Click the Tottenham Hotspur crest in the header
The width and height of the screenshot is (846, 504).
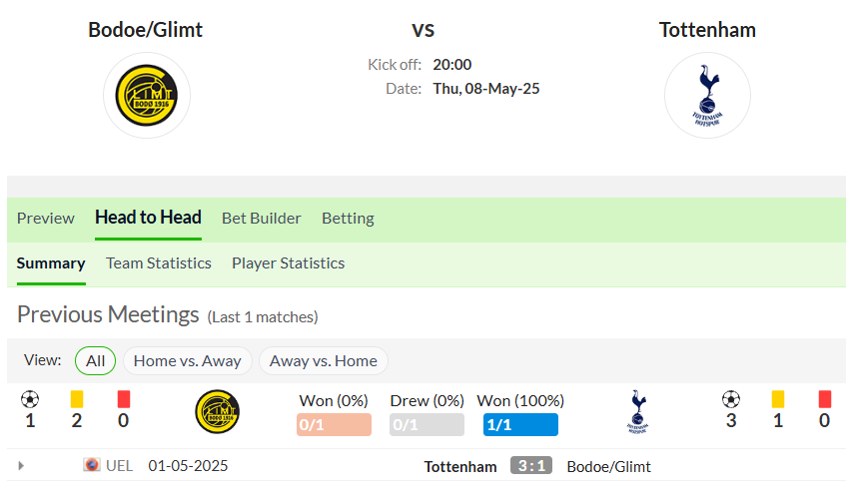[707, 96]
